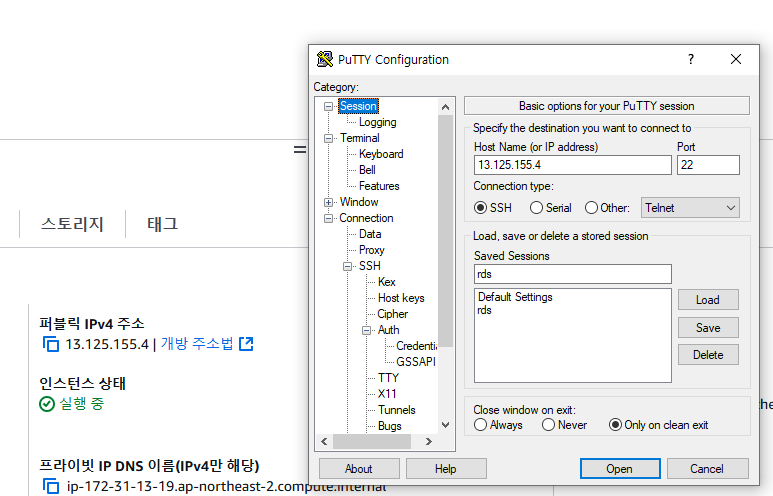Close the PuTTY Configuration window
Screen dimensions: 773x496
(x=736, y=59)
